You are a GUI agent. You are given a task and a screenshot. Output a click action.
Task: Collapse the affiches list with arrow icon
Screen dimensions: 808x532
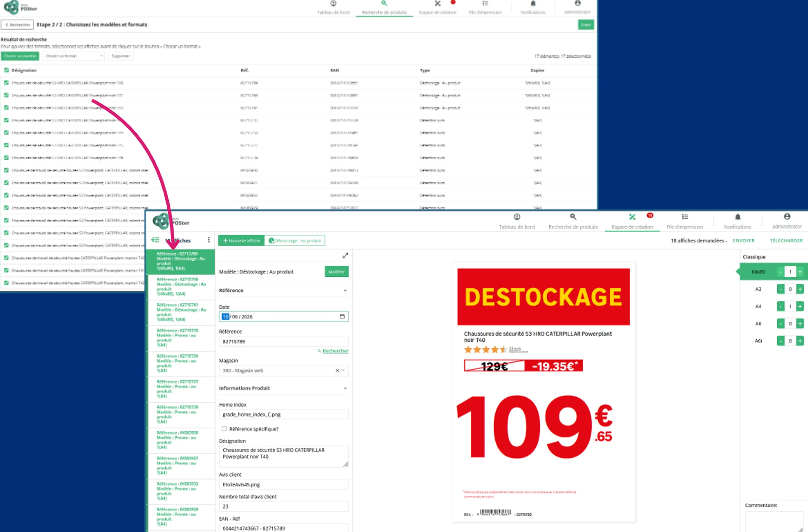[155, 240]
